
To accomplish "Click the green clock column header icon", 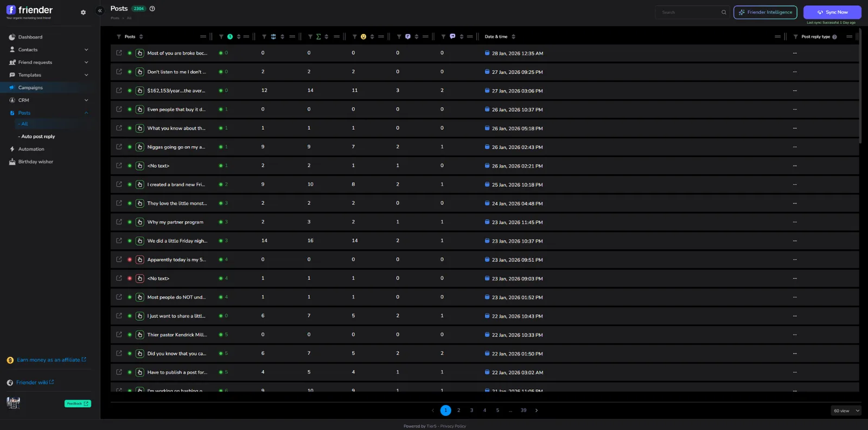I will (230, 37).
